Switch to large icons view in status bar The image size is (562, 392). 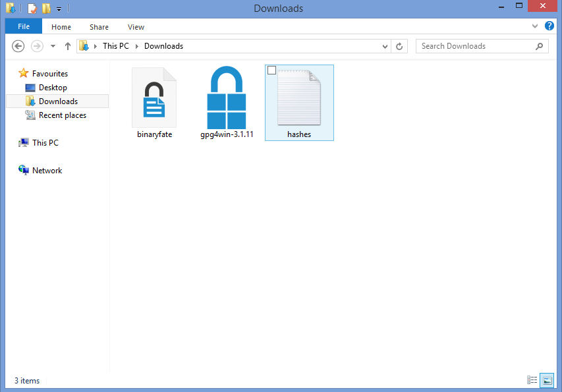[x=548, y=380]
